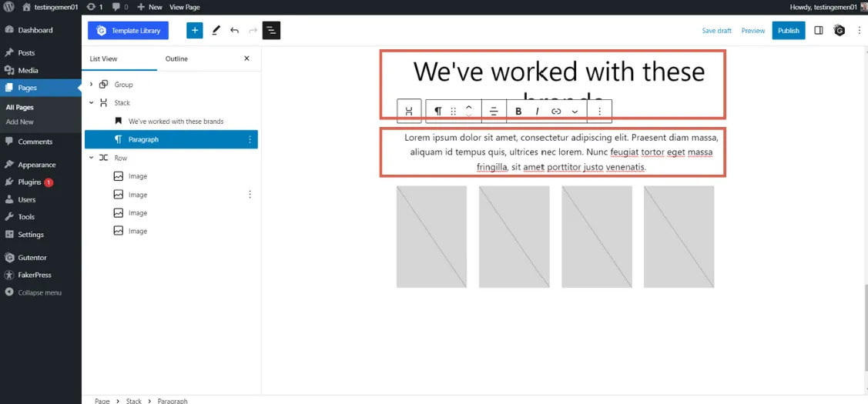868x404 pixels.
Task: Click the Paragraph block type switcher
Action: coord(438,111)
